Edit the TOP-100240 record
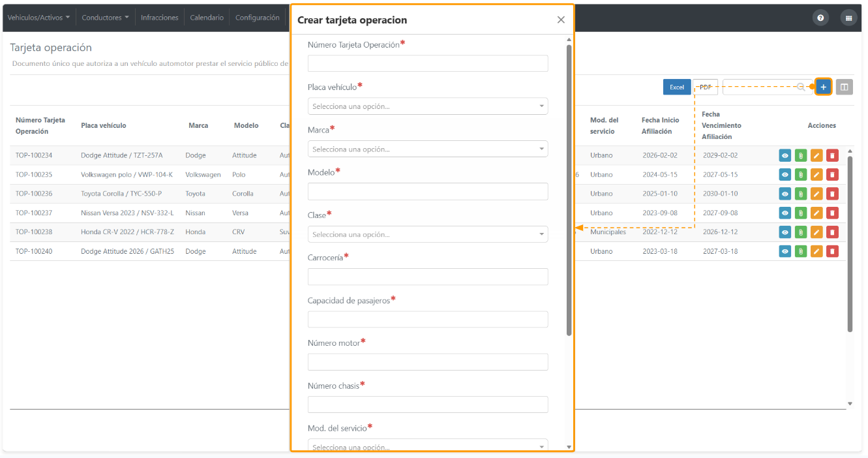The width and height of the screenshot is (868, 458). tap(816, 251)
